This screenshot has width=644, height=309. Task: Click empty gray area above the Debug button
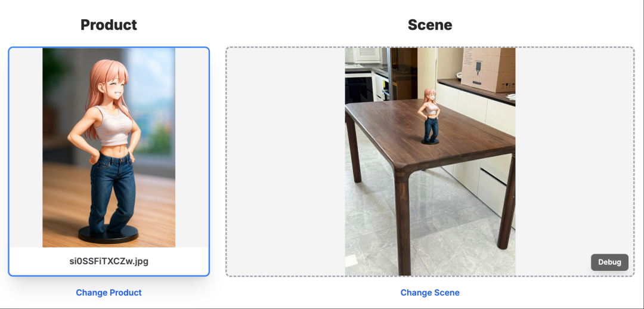575,148
